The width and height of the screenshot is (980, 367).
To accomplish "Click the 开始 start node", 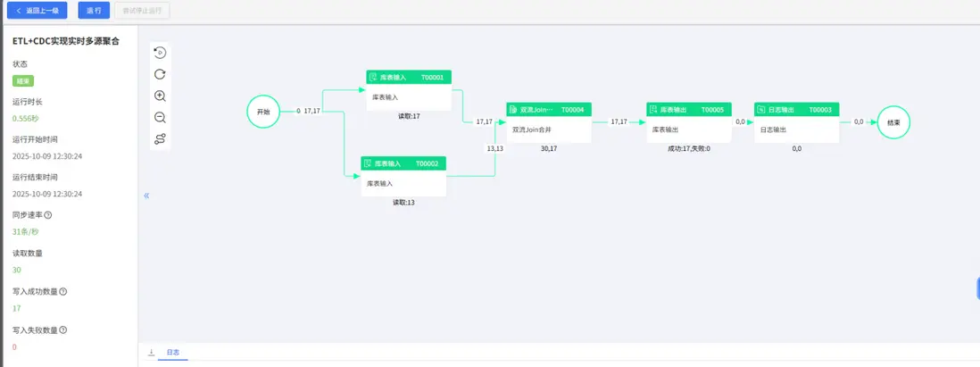I will pos(263,113).
